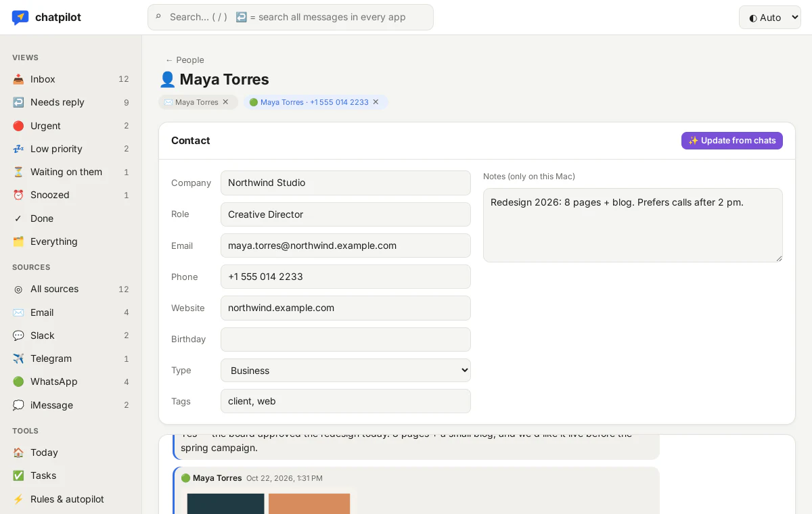Focus the global search field
Screen dimensions: 812x514
coord(290,18)
